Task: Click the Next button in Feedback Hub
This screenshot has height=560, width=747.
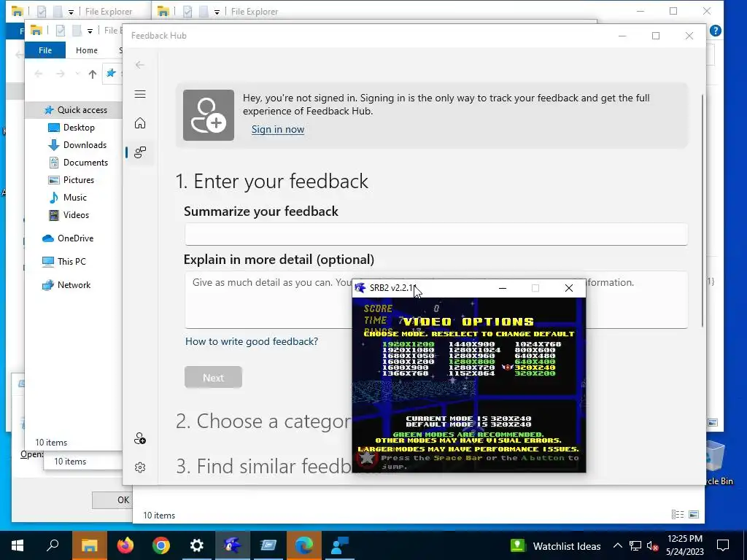Action: click(213, 378)
